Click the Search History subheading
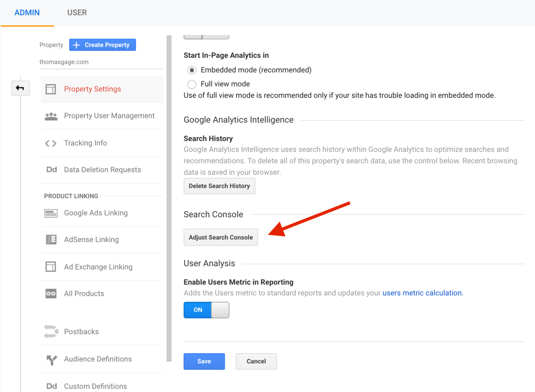 (208, 138)
